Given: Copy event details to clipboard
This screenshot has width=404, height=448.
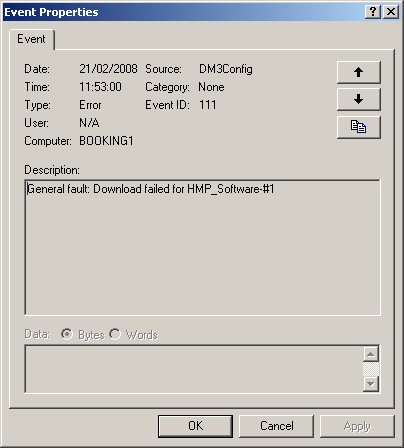Looking at the screenshot, I should (359, 127).
